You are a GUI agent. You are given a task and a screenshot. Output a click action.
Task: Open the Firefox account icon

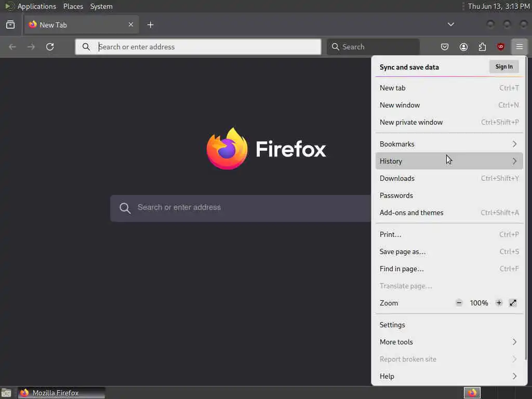click(x=463, y=47)
